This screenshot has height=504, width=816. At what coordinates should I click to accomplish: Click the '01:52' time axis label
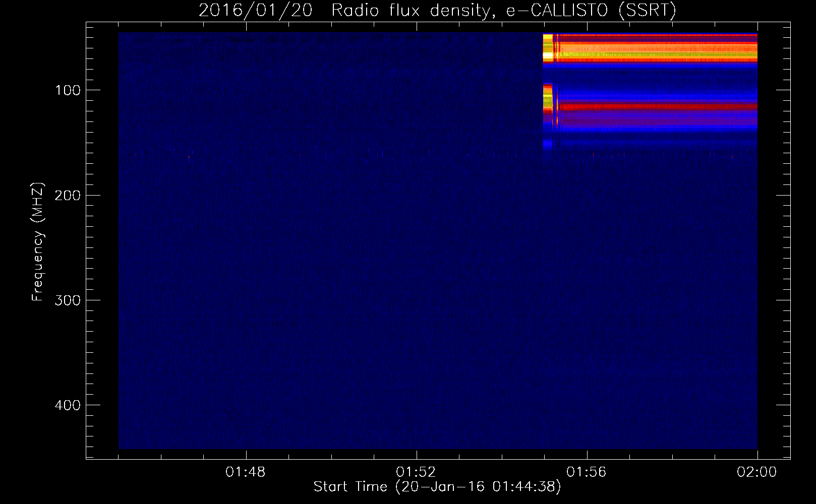416,472
